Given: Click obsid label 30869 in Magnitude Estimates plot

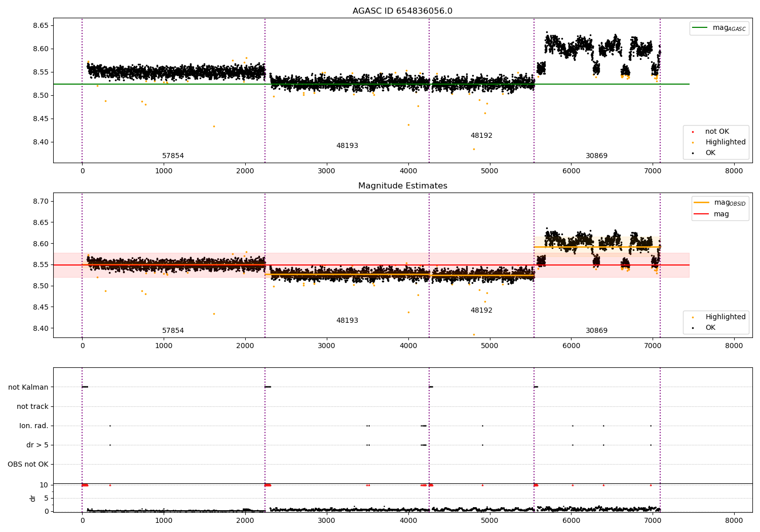Looking at the screenshot, I should pyautogui.click(x=596, y=331).
